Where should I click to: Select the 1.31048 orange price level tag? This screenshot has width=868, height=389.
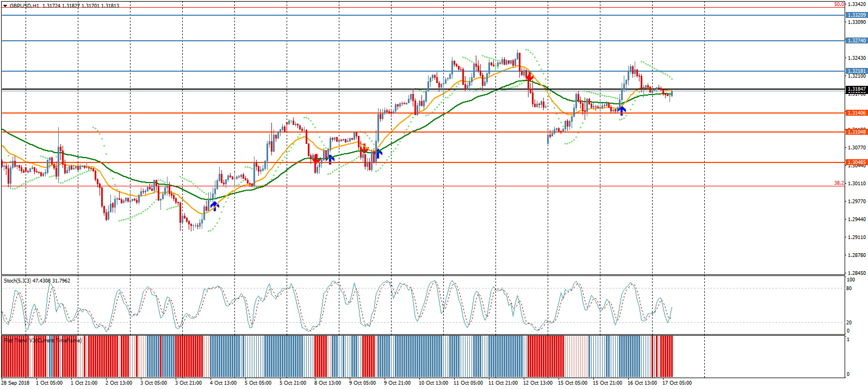point(856,132)
